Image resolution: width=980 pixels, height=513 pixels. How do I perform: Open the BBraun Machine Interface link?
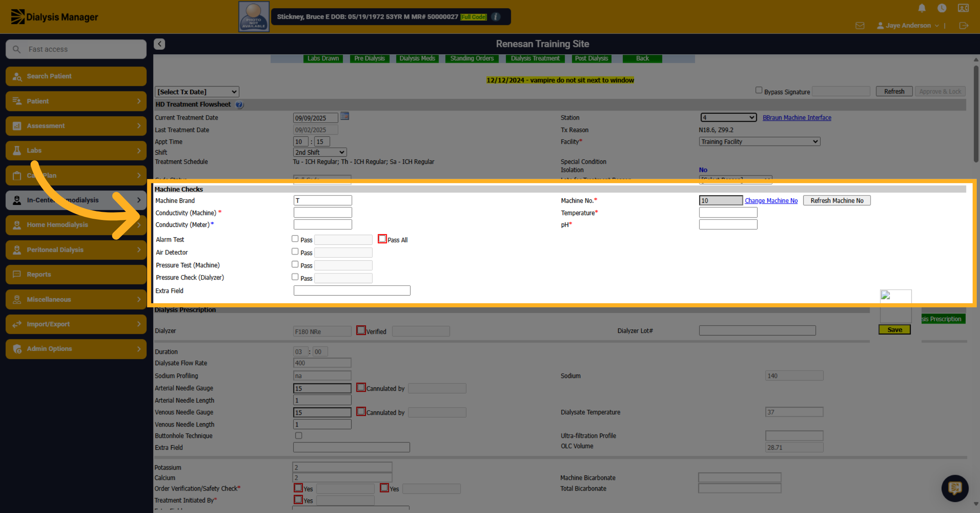pos(797,118)
